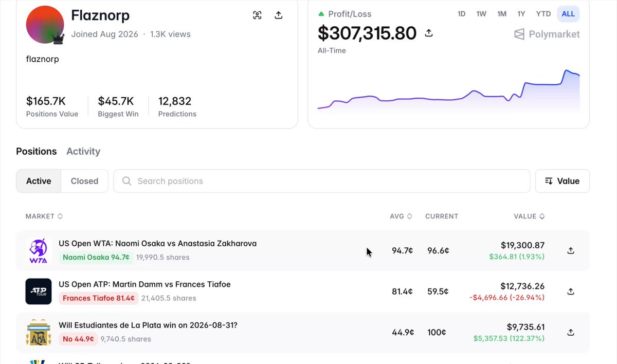Select the ALL profit range

coord(568,14)
